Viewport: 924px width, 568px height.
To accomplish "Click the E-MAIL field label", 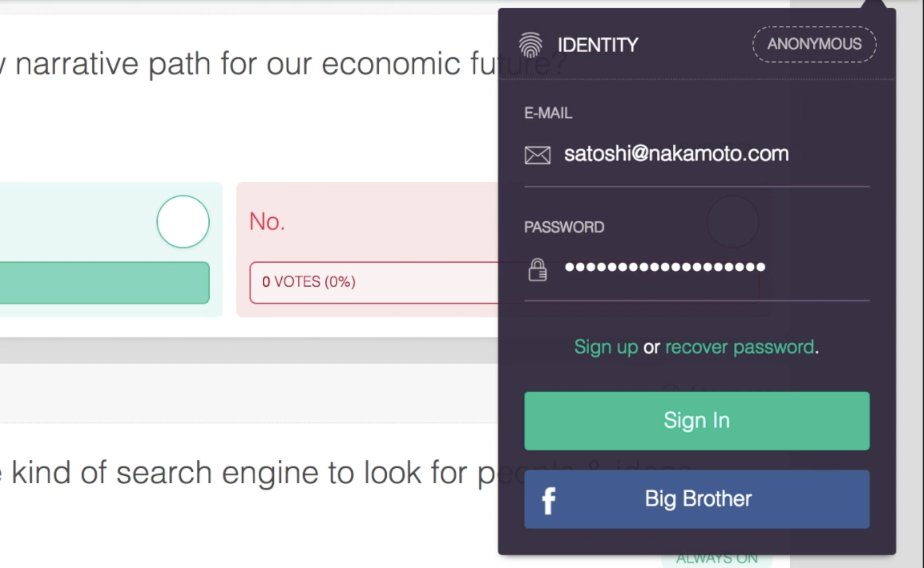I will point(548,113).
